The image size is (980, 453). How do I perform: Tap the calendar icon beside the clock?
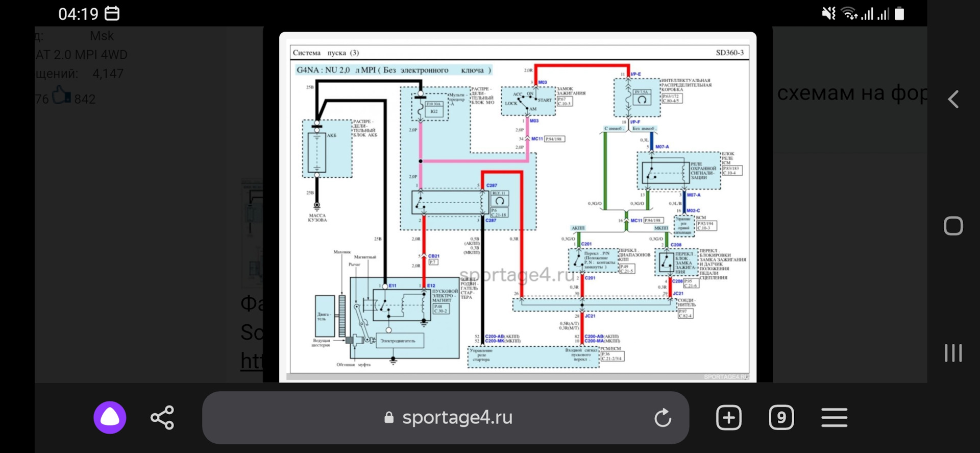tap(112, 14)
